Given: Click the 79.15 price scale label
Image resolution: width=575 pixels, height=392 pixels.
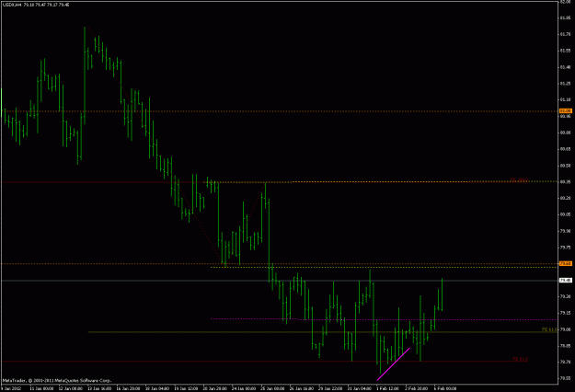Looking at the screenshot, I should pos(565,313).
